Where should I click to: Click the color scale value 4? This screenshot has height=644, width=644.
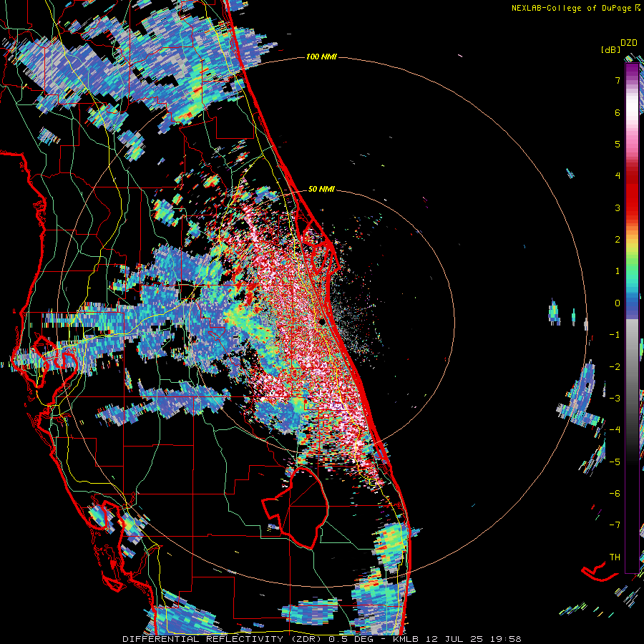click(x=618, y=176)
